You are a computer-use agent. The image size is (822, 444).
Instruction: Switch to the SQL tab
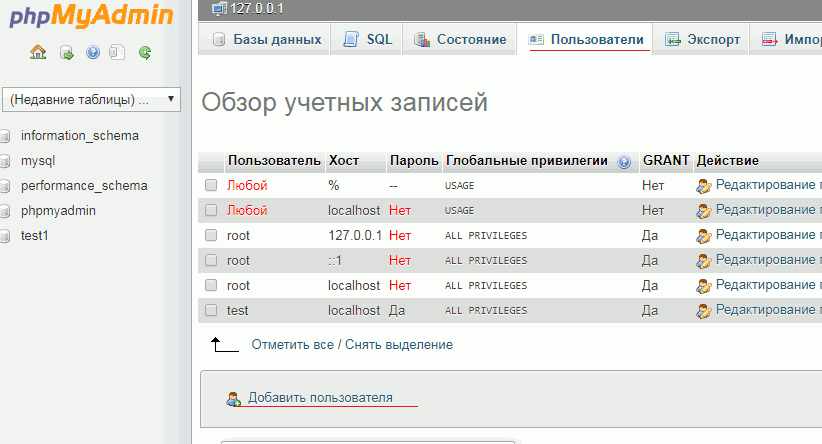point(368,40)
